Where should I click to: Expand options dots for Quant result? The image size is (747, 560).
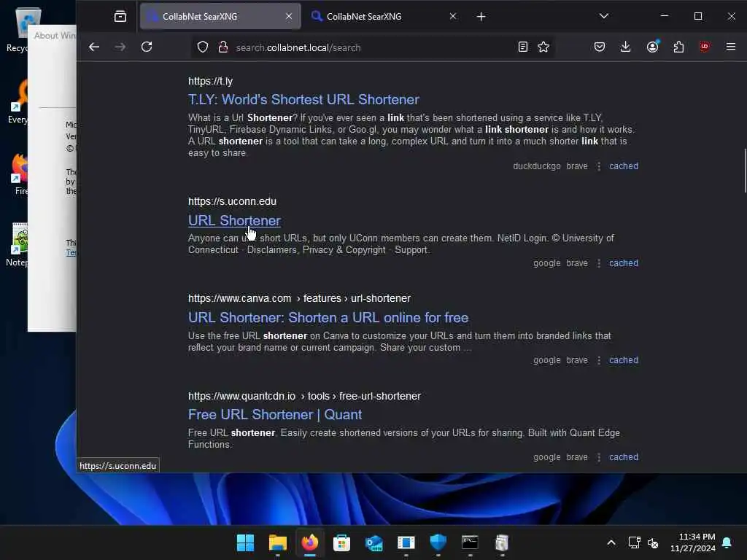(599, 457)
